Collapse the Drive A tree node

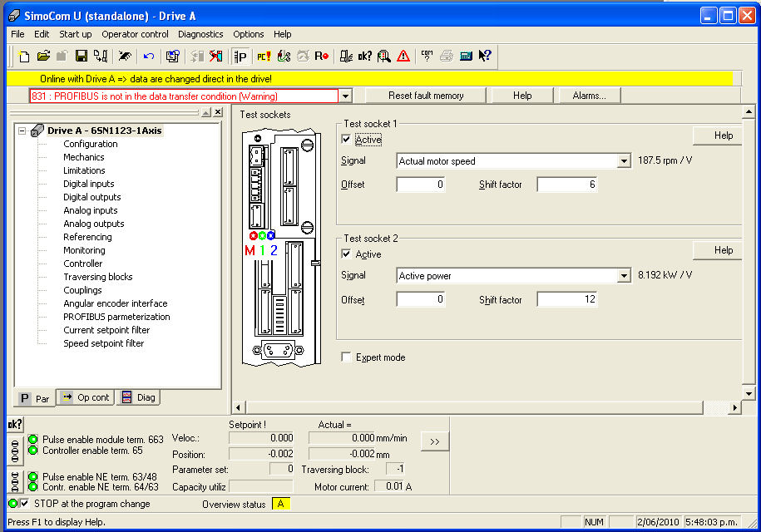22,131
